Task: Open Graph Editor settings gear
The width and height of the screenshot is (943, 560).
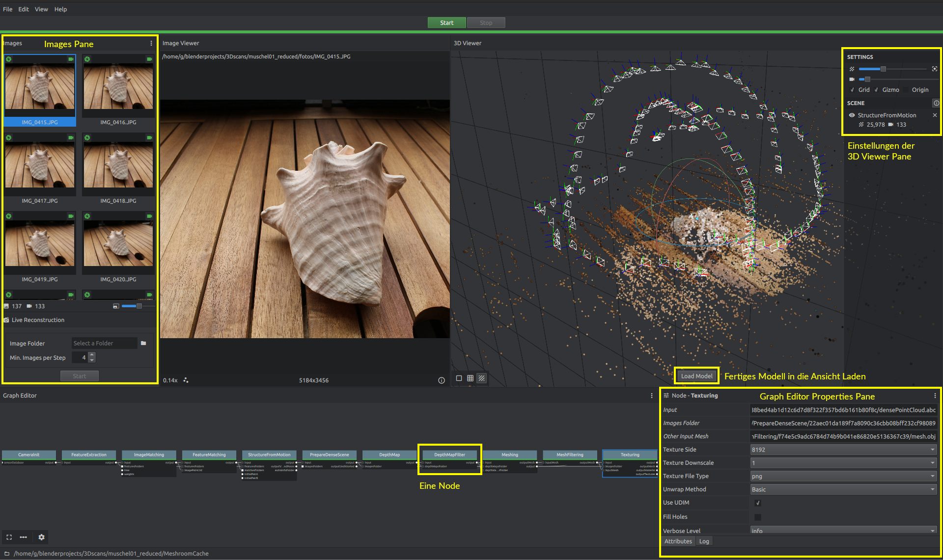Action: pos(41,537)
